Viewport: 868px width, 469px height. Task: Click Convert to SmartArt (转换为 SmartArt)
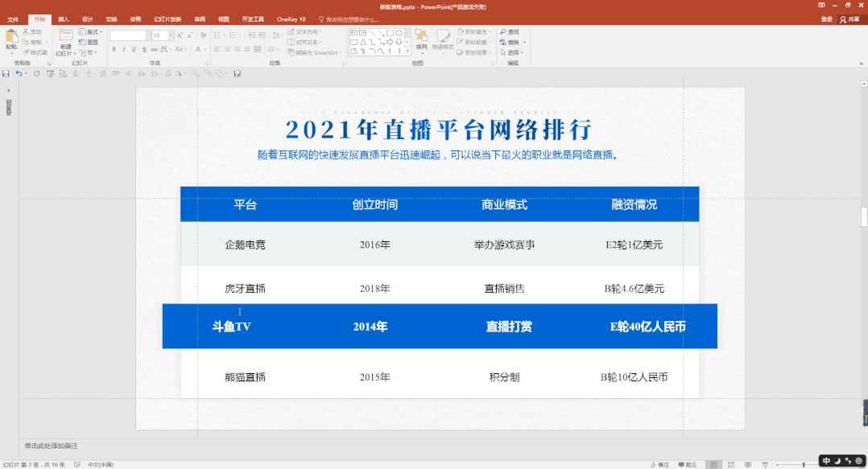(314, 52)
